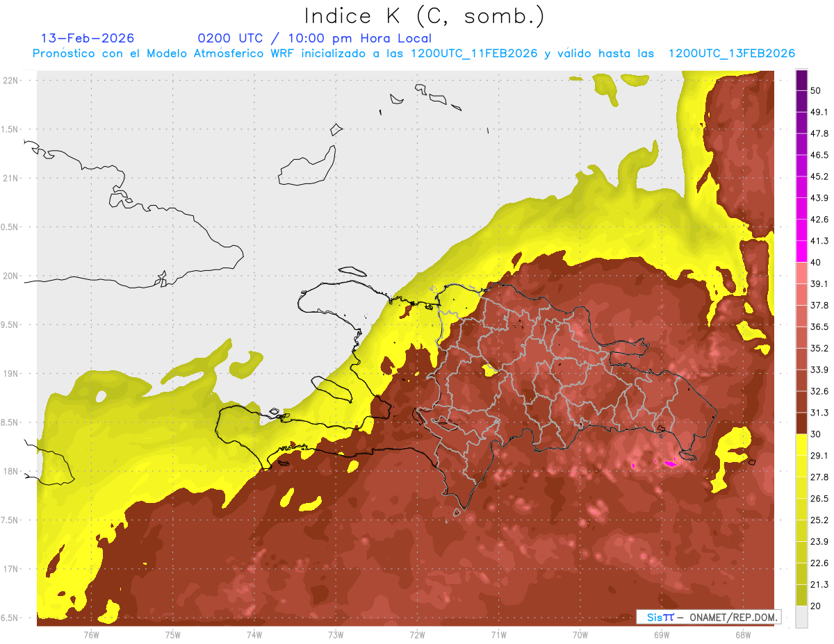Click the "18N" latitude label
834x644 pixels.
click(12, 471)
